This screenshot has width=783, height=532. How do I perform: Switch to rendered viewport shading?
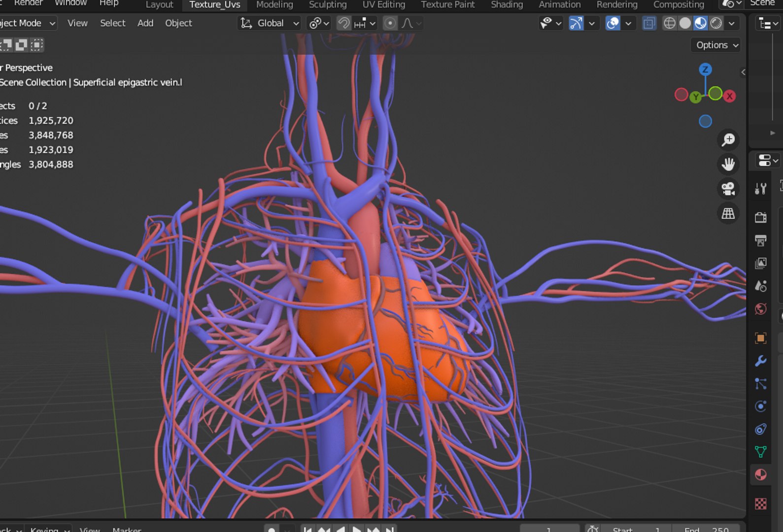(x=716, y=23)
